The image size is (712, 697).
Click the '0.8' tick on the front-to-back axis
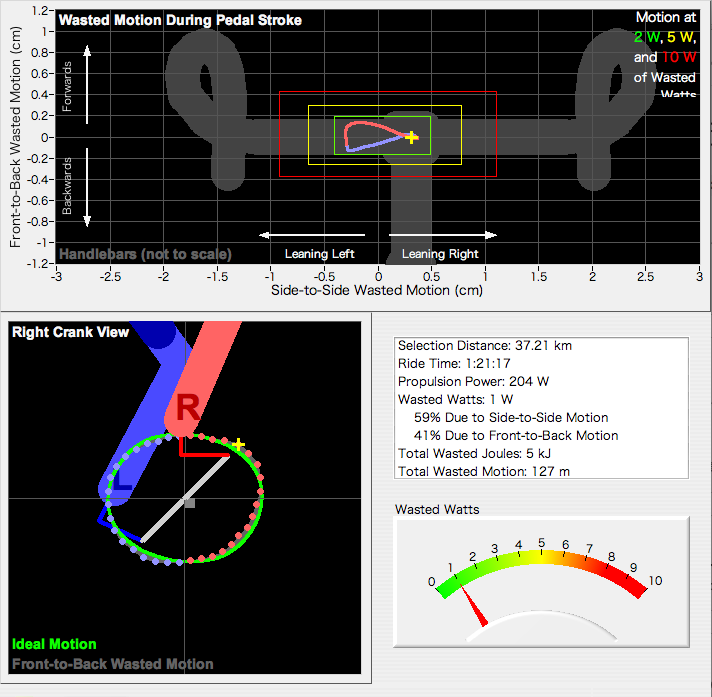(x=40, y=53)
